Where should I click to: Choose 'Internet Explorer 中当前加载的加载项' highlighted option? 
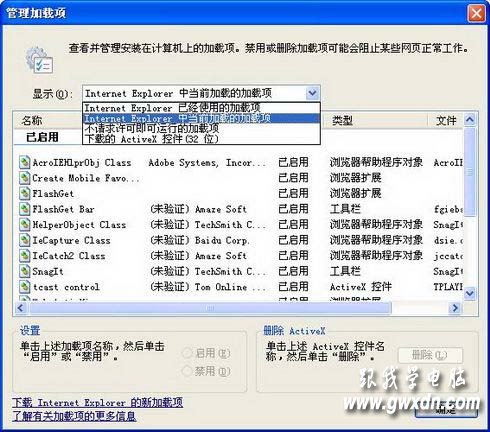201,118
